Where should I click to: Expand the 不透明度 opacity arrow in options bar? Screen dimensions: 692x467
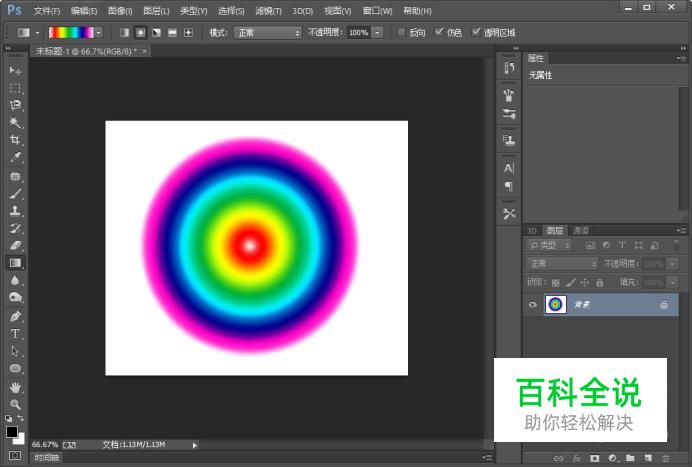coord(377,33)
